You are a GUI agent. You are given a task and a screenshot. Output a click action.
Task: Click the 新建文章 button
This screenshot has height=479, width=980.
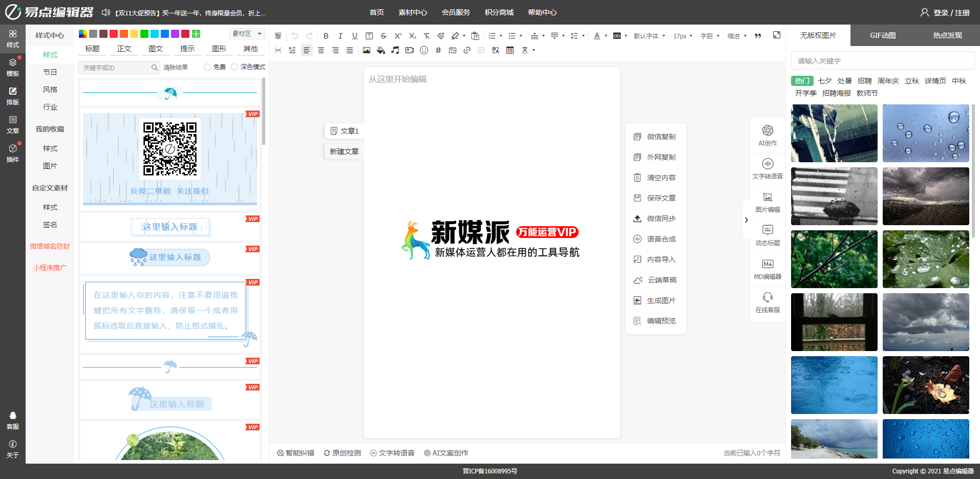(344, 151)
